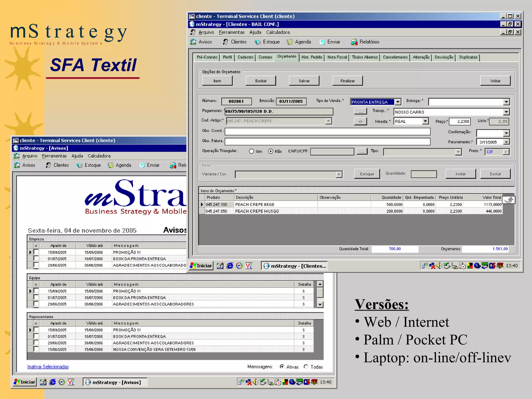Open the Faturamento date dropdown
Image resolution: width=532 pixels, height=399 pixels.
[506, 142]
